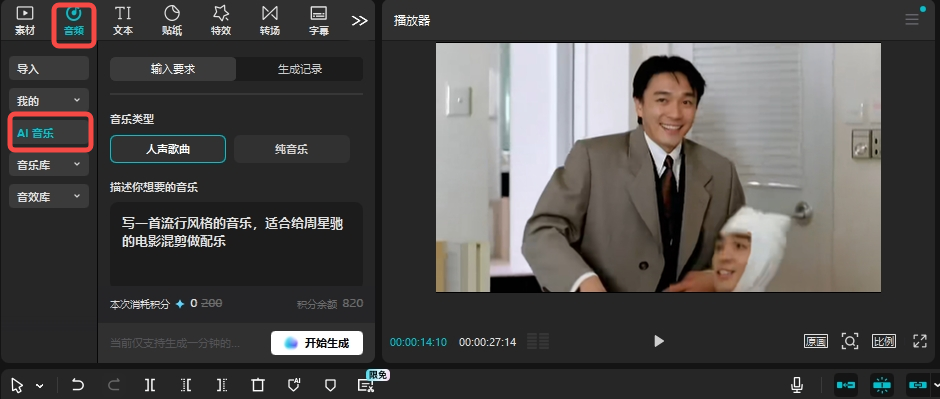Viewport: 940px width, 399px height.
Task: Click the trash delete icon
Action: 258,385
